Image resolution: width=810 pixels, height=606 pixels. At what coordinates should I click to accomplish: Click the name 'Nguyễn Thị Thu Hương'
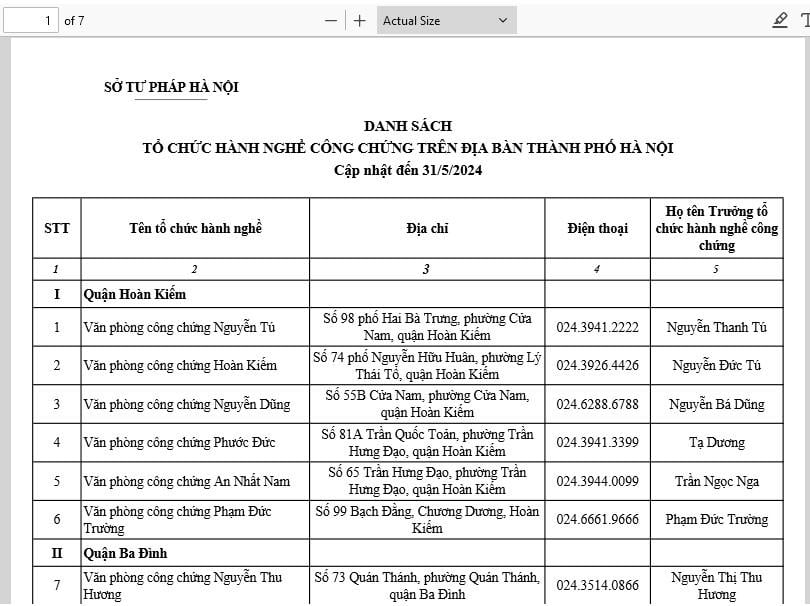[x=716, y=585]
